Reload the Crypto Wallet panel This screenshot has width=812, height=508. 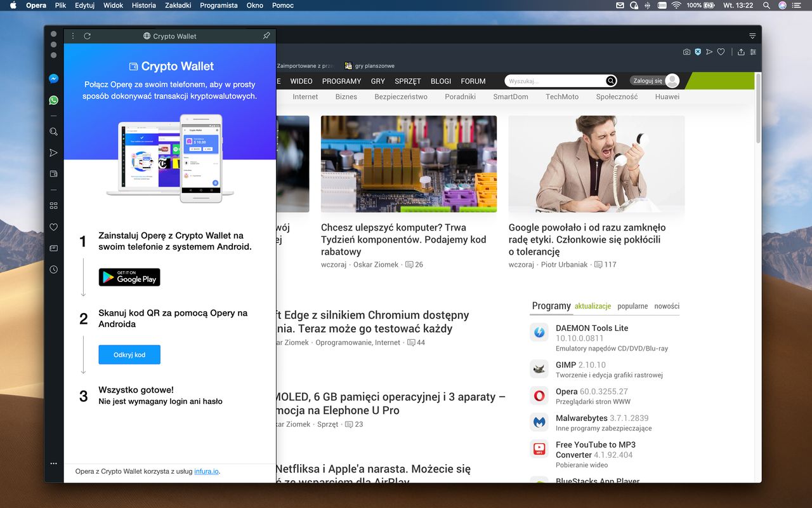pyautogui.click(x=88, y=36)
